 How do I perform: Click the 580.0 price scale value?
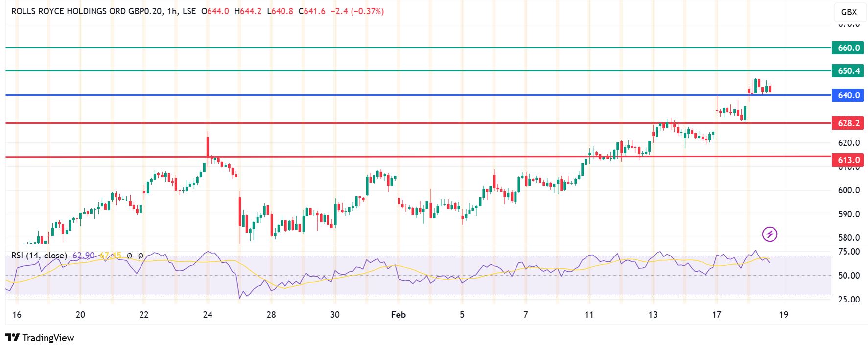point(849,238)
